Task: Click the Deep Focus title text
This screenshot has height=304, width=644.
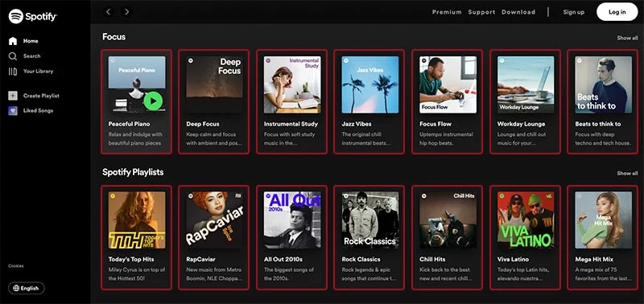Action: coord(203,124)
